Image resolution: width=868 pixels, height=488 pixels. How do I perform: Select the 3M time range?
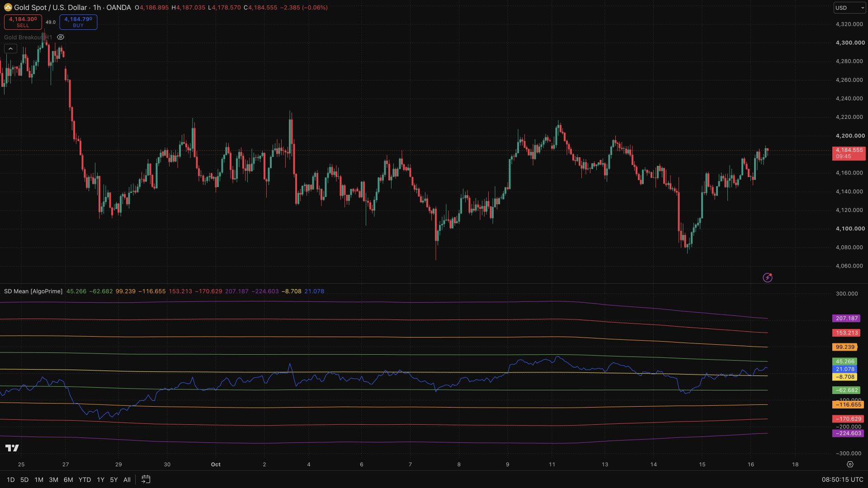[53, 479]
